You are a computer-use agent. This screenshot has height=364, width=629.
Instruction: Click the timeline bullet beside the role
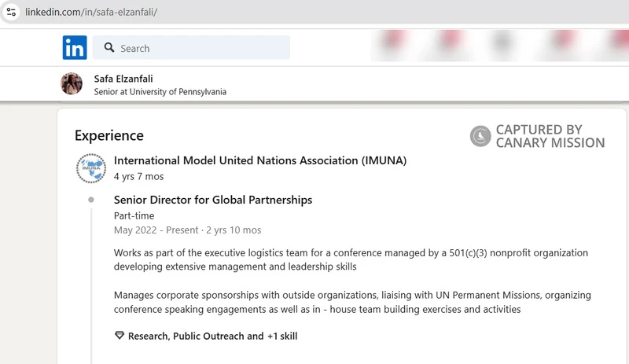pyautogui.click(x=91, y=200)
